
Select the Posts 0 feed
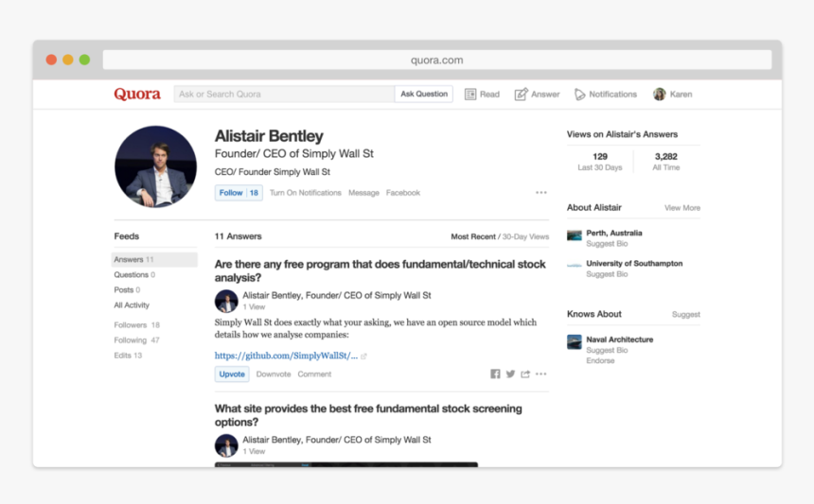pos(127,289)
